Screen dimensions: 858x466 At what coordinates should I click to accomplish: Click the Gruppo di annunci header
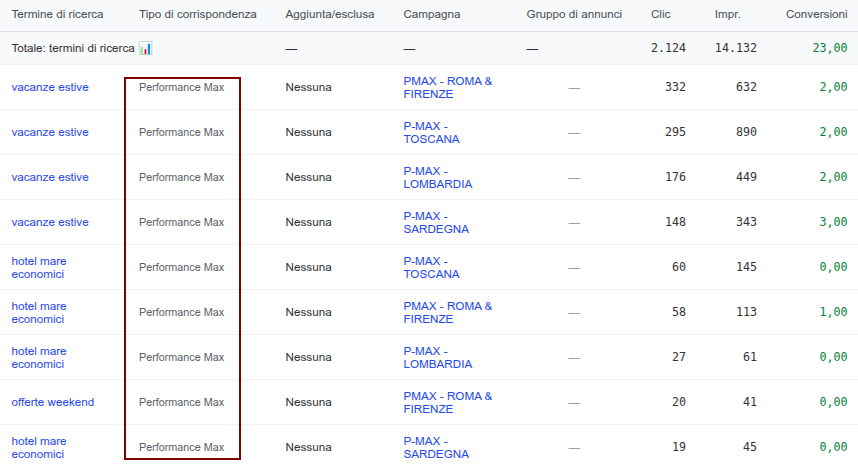coord(574,14)
